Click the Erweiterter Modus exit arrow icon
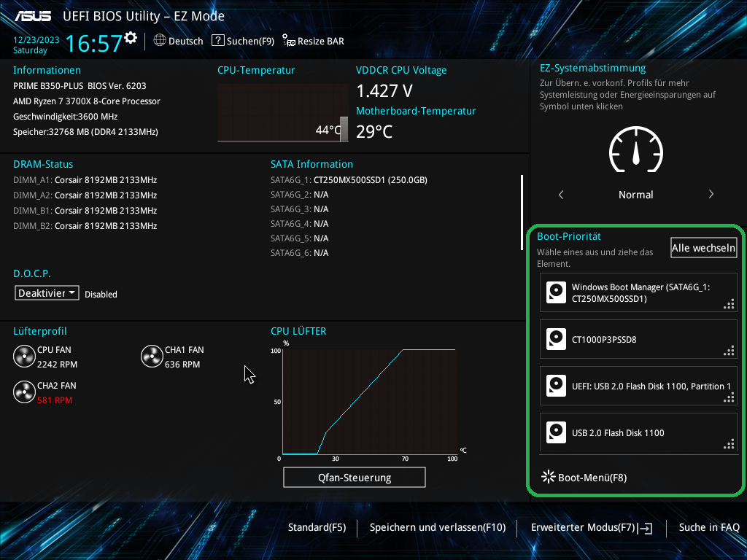747x560 pixels. point(646,528)
